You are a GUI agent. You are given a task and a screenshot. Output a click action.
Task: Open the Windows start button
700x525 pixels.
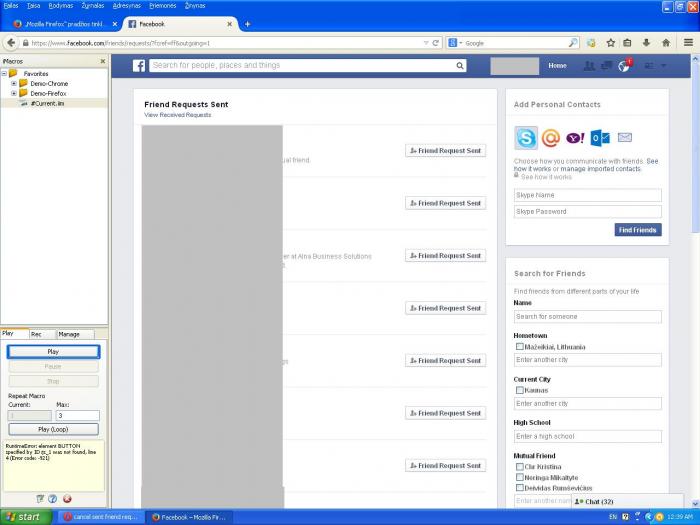[x=26, y=517]
